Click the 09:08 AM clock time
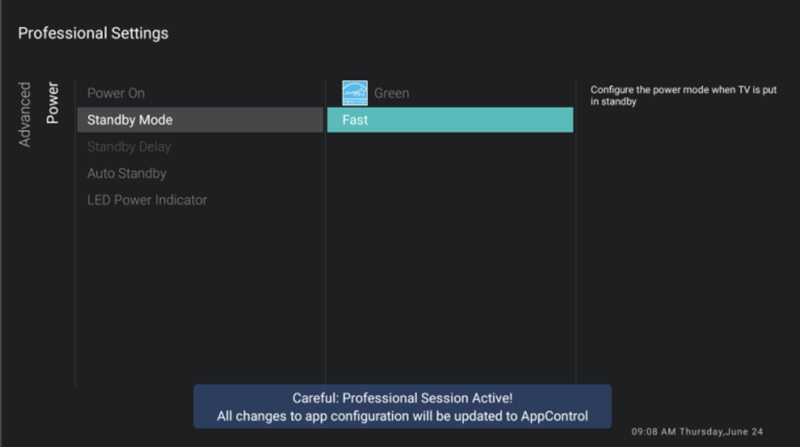Screen dimensions: 800x447 click(653, 432)
